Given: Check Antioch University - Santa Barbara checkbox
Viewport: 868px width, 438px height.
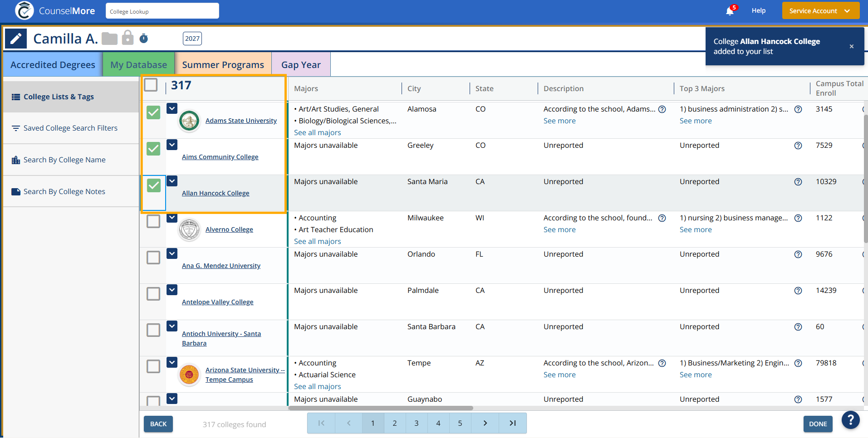Looking at the screenshot, I should [153, 330].
